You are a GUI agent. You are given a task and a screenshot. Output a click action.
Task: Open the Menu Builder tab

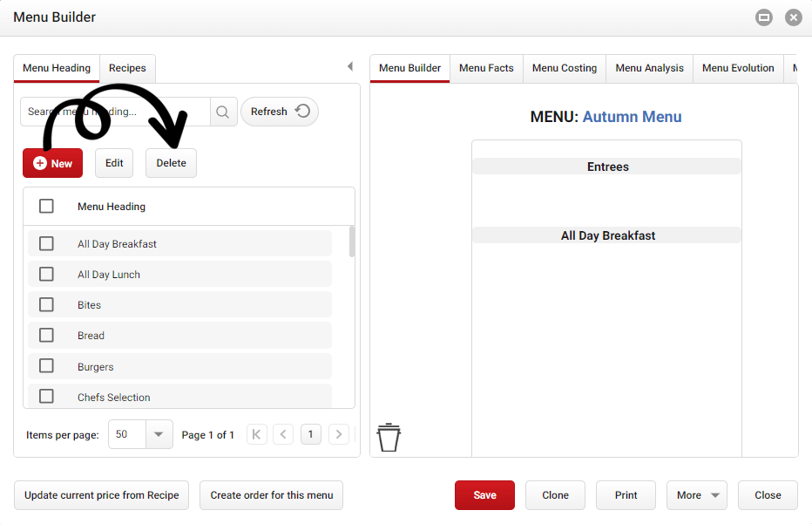pyautogui.click(x=409, y=68)
